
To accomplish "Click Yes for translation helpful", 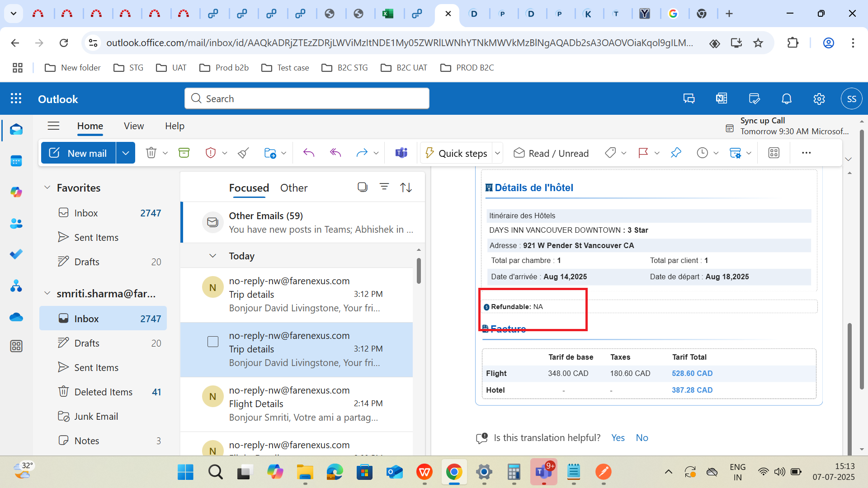I will pos(618,437).
